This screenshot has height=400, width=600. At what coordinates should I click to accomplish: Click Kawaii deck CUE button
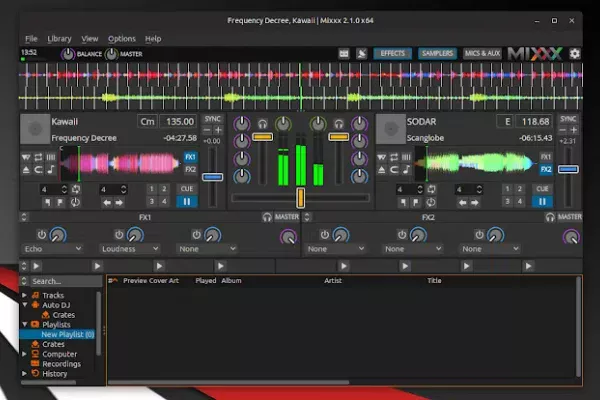(187, 189)
